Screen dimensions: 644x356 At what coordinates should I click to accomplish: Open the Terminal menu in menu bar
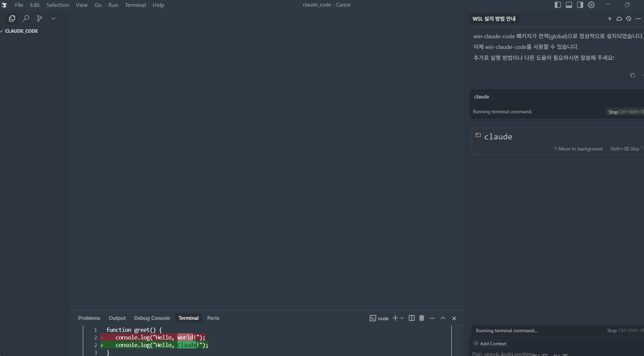(135, 5)
